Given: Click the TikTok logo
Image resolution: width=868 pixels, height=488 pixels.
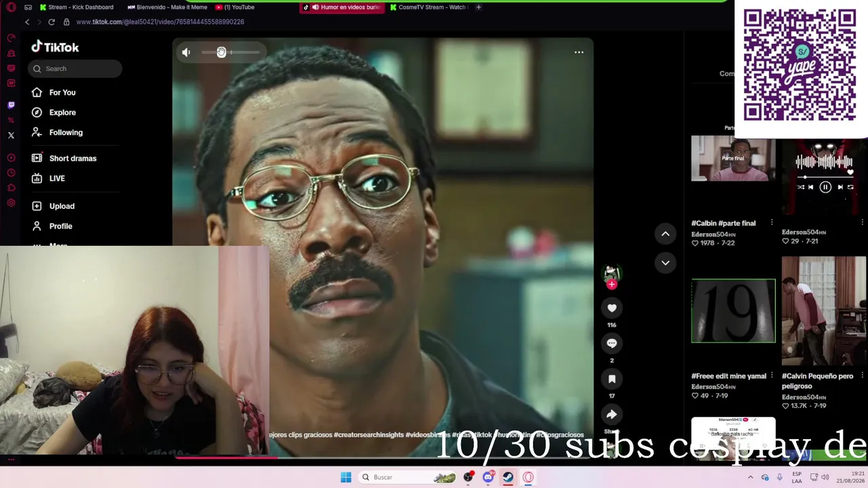Looking at the screenshot, I should click(55, 47).
